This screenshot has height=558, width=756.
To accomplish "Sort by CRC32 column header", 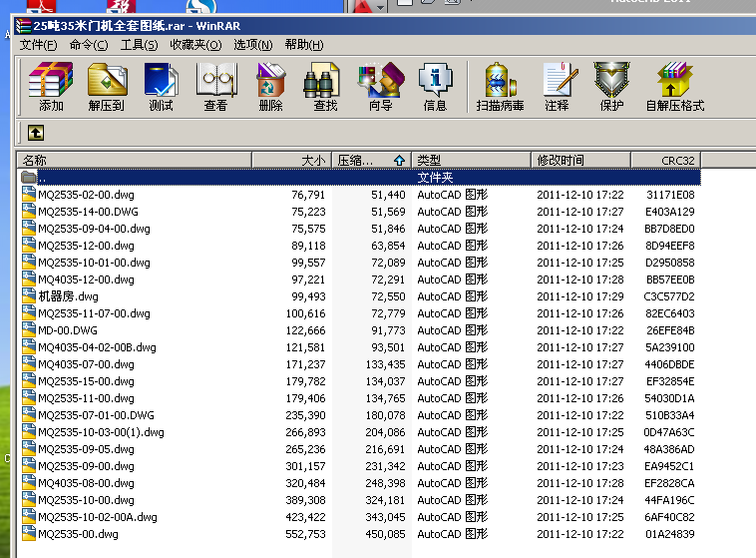I will click(x=666, y=161).
